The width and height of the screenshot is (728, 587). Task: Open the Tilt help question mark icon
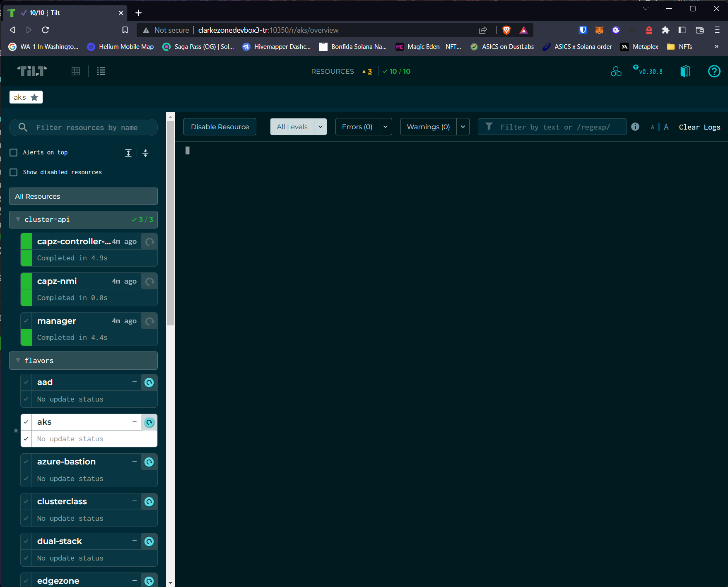pyautogui.click(x=714, y=71)
